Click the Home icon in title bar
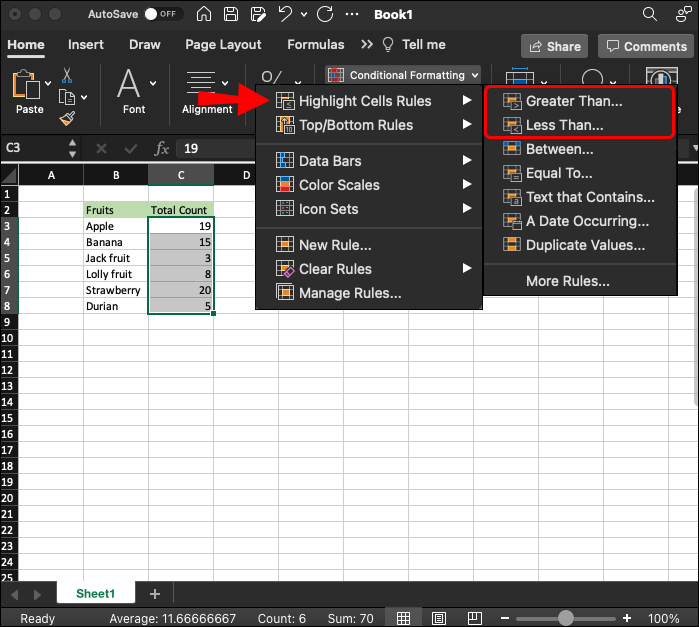The height and width of the screenshot is (627, 699). click(204, 15)
